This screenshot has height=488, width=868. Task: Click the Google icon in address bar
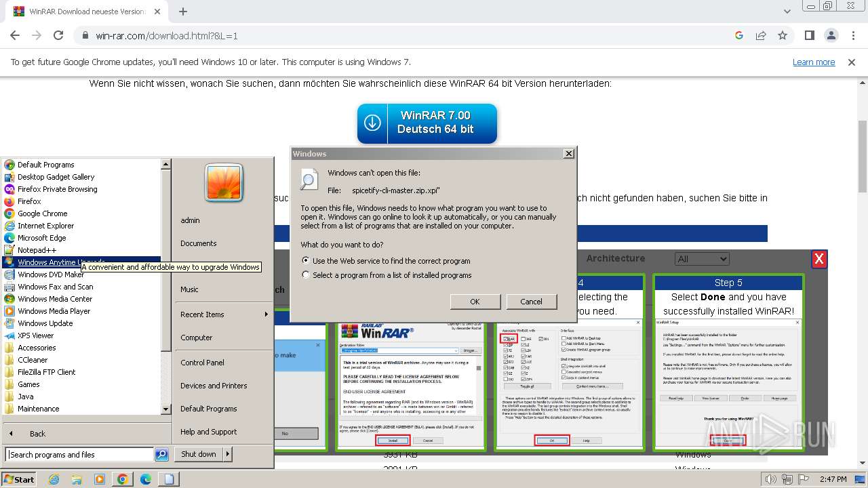click(739, 35)
